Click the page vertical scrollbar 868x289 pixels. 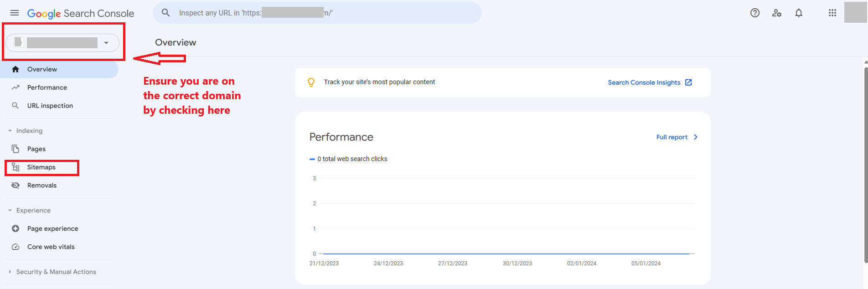[x=866, y=165]
